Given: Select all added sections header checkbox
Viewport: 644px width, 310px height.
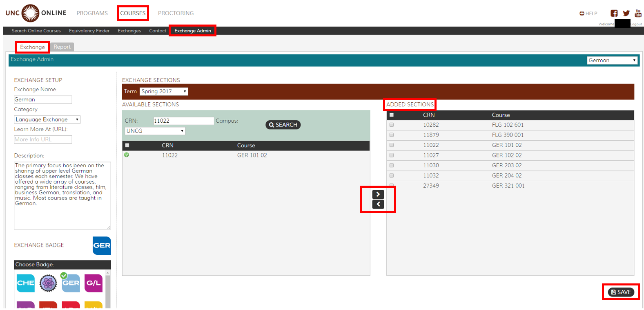Looking at the screenshot, I should point(392,115).
